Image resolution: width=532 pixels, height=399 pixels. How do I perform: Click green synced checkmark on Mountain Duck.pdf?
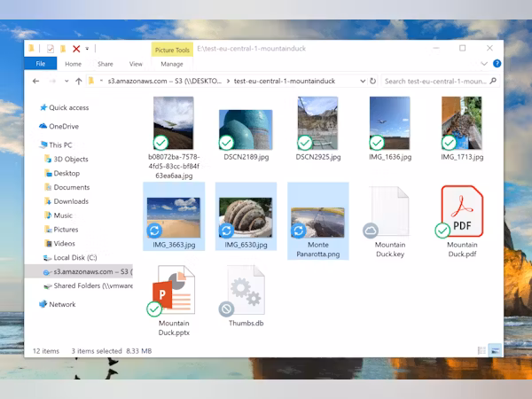tap(442, 231)
